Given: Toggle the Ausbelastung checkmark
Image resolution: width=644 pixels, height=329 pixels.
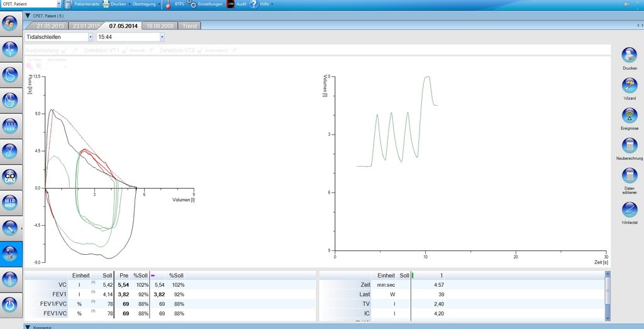Looking at the screenshot, I should [65, 50].
